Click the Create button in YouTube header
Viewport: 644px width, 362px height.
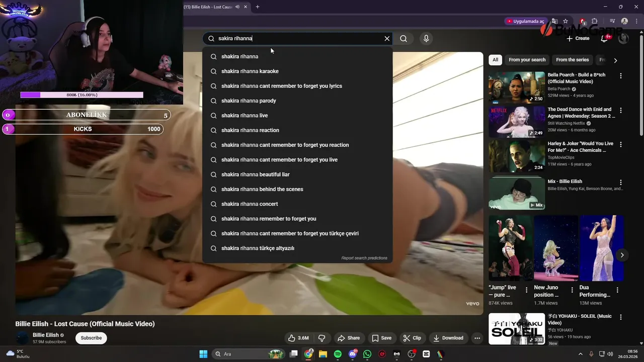pyautogui.click(x=578, y=38)
